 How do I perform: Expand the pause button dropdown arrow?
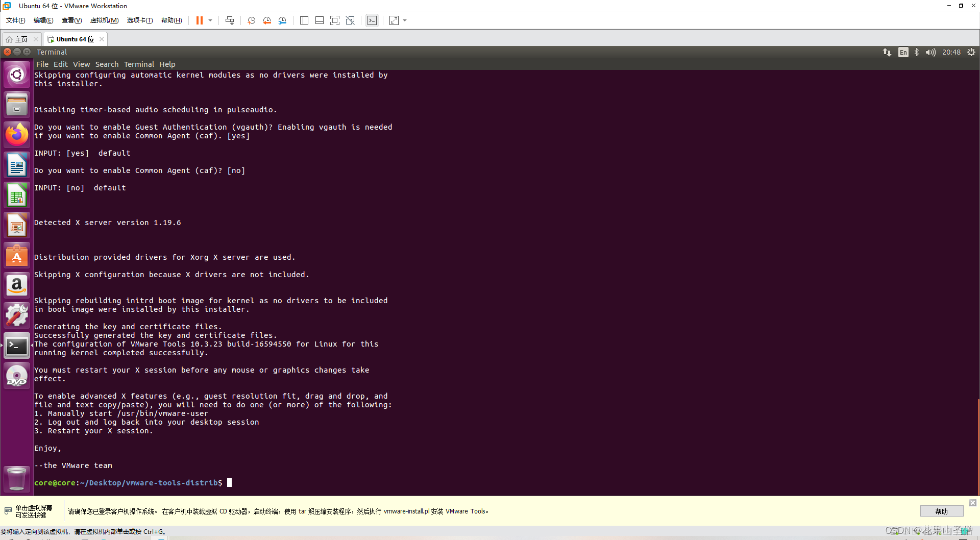(210, 20)
